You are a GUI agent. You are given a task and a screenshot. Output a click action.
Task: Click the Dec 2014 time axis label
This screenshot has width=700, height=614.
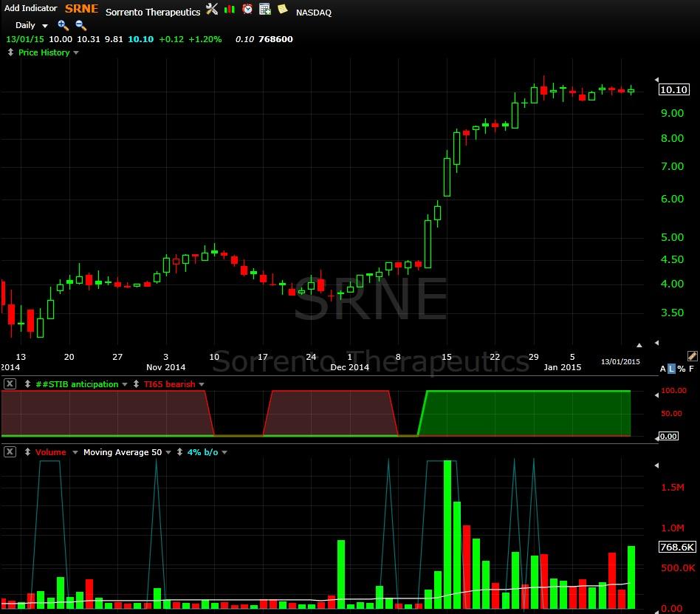pyautogui.click(x=349, y=367)
